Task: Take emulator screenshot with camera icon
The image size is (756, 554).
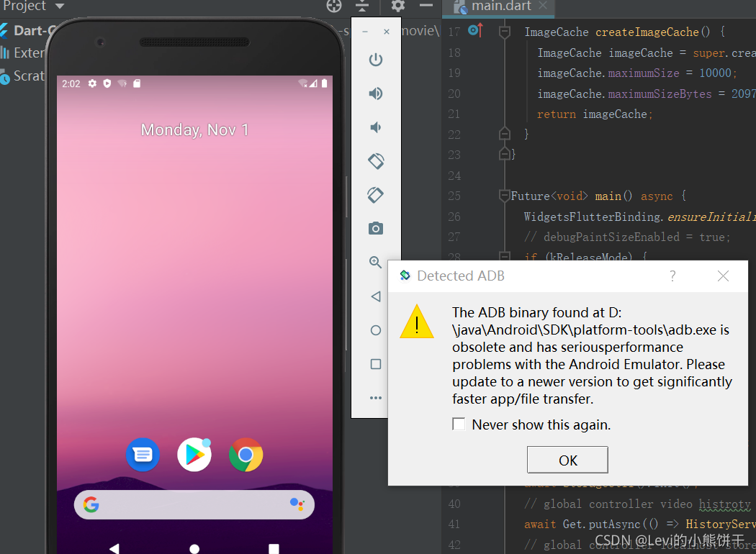Action: 376,228
